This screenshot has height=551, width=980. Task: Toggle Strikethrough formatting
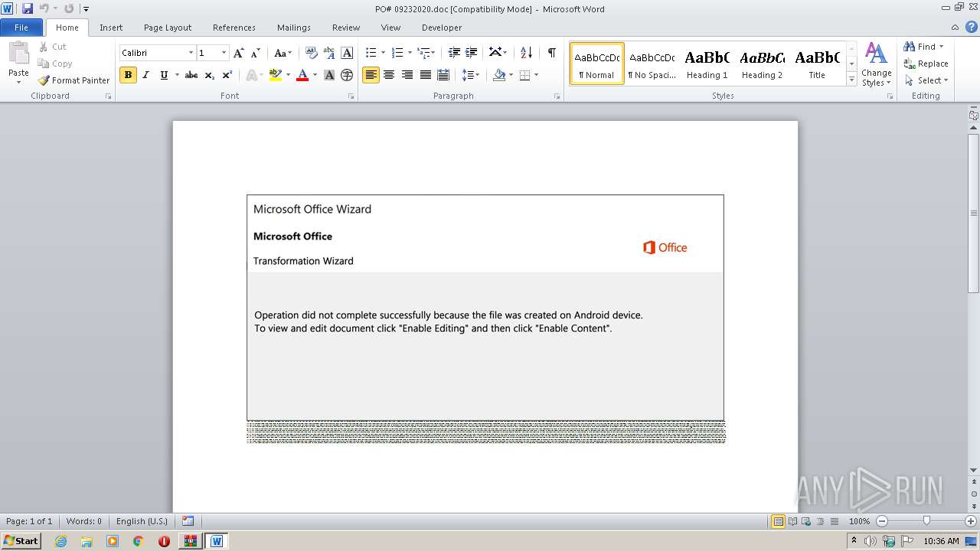coord(191,75)
